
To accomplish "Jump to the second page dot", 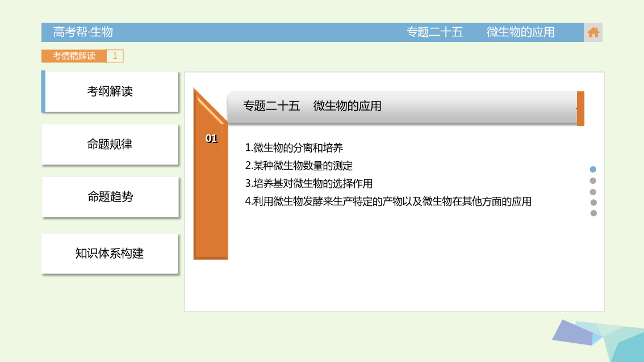I will (x=593, y=180).
